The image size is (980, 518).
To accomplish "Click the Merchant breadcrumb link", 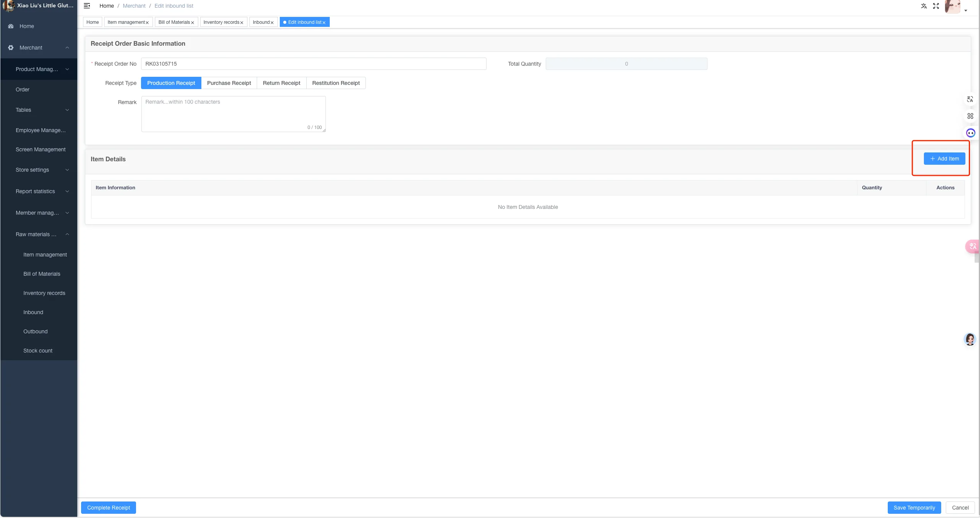I will [x=134, y=6].
